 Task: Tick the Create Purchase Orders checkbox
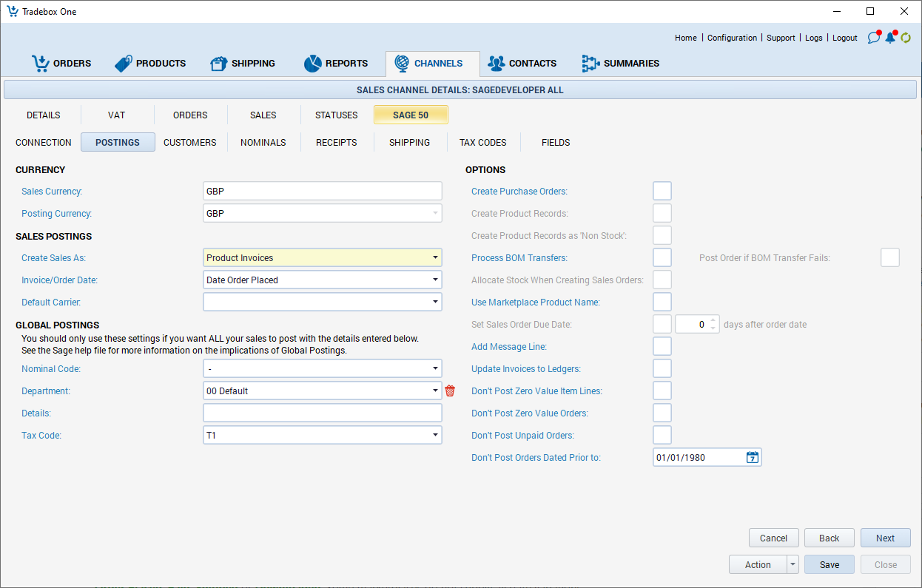pos(662,191)
